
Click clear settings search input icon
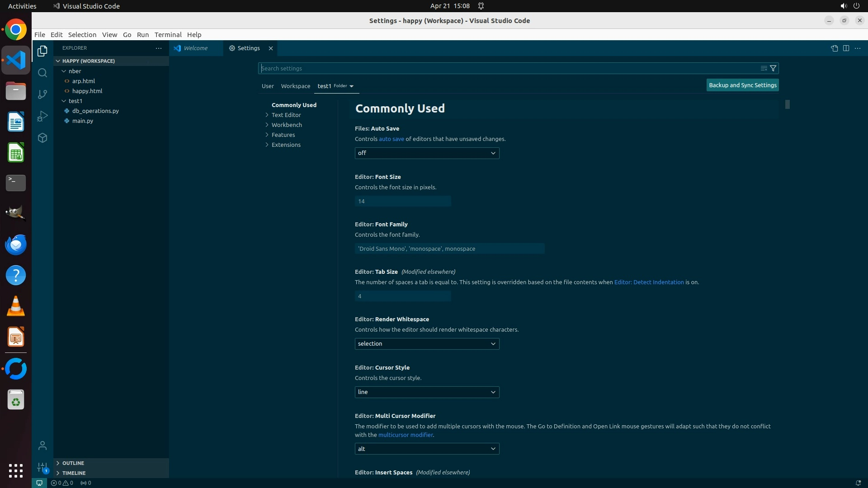[x=764, y=68]
